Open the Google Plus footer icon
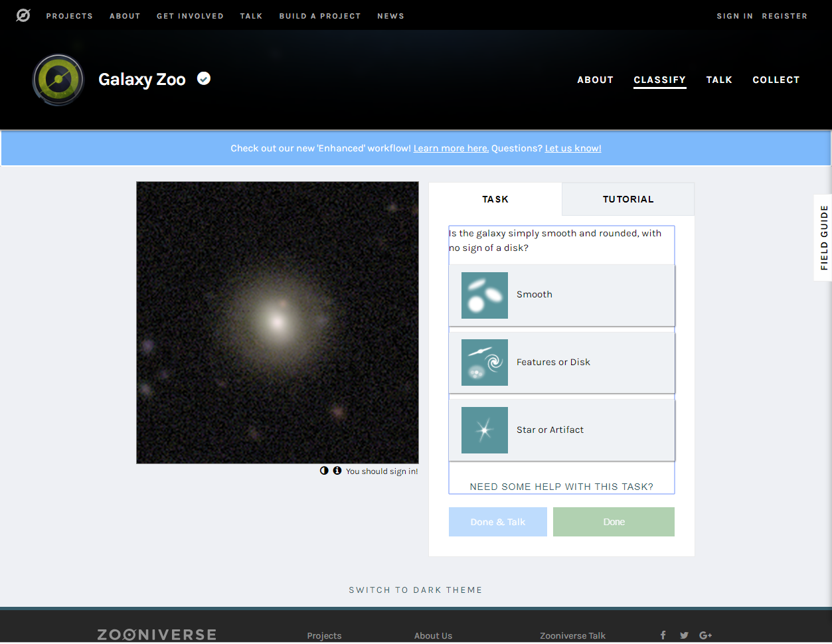The height and width of the screenshot is (644, 832). point(705,635)
